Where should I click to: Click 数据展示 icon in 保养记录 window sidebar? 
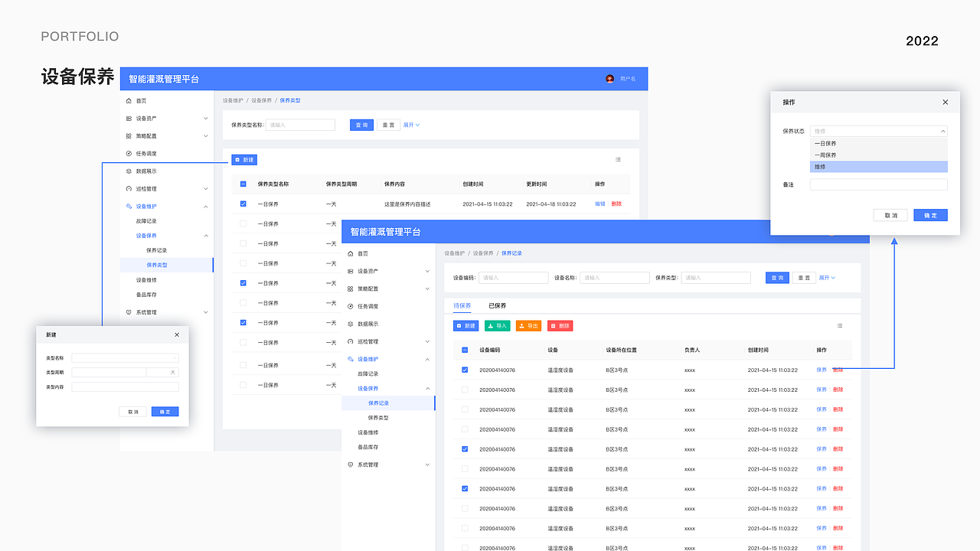tap(351, 324)
